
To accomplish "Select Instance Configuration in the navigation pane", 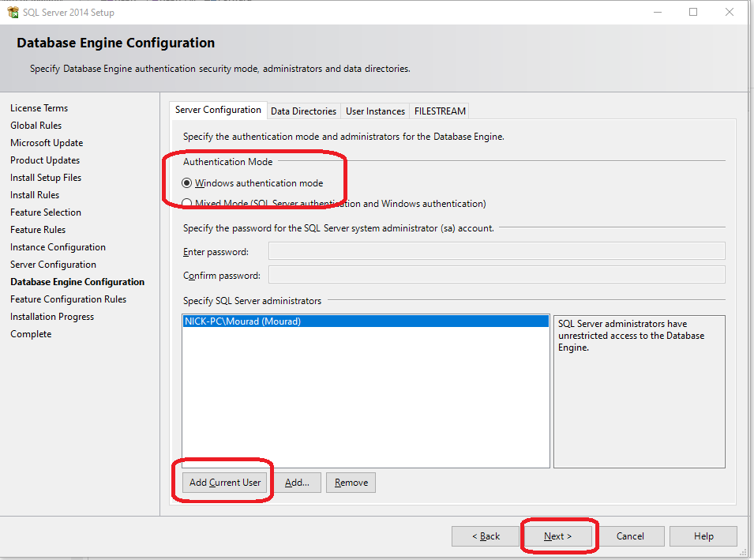I will click(x=58, y=246).
